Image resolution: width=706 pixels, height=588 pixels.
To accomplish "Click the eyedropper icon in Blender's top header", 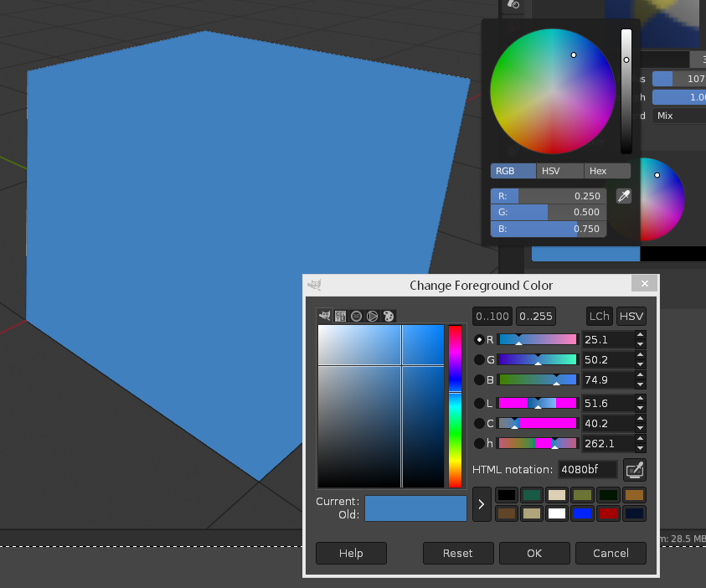I will (514, 7).
